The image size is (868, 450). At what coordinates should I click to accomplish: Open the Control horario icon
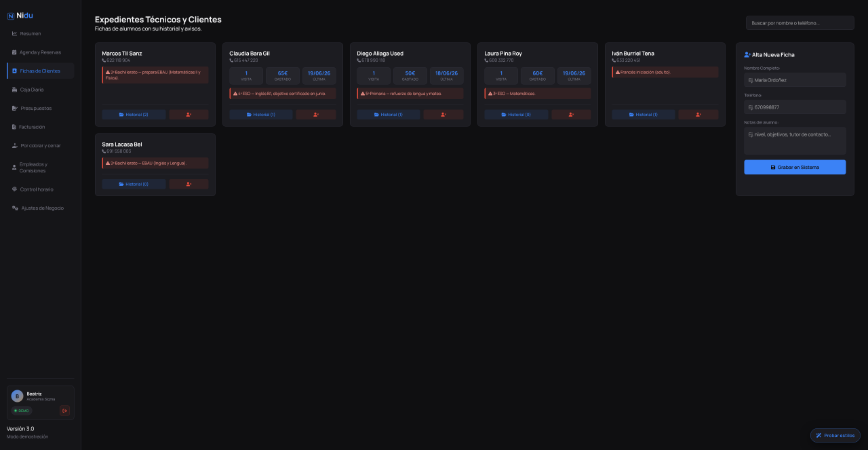[x=14, y=189]
